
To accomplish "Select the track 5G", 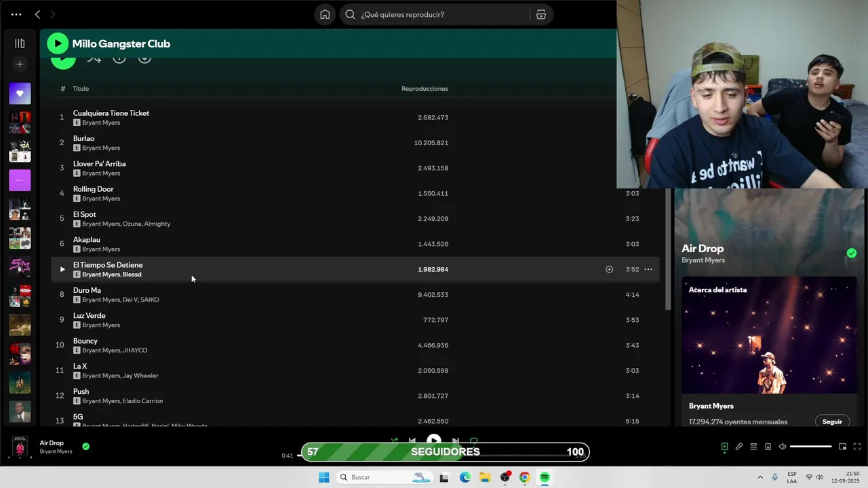I will (78, 417).
